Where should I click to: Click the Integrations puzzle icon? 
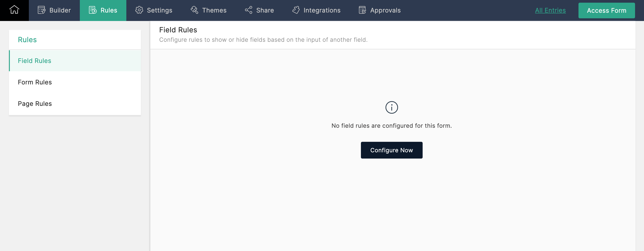point(296,10)
